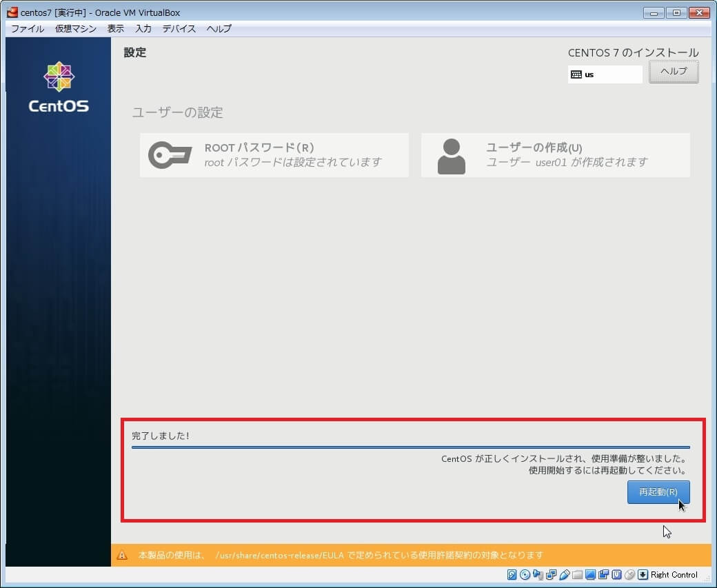Open the 表示 menu

[116, 29]
